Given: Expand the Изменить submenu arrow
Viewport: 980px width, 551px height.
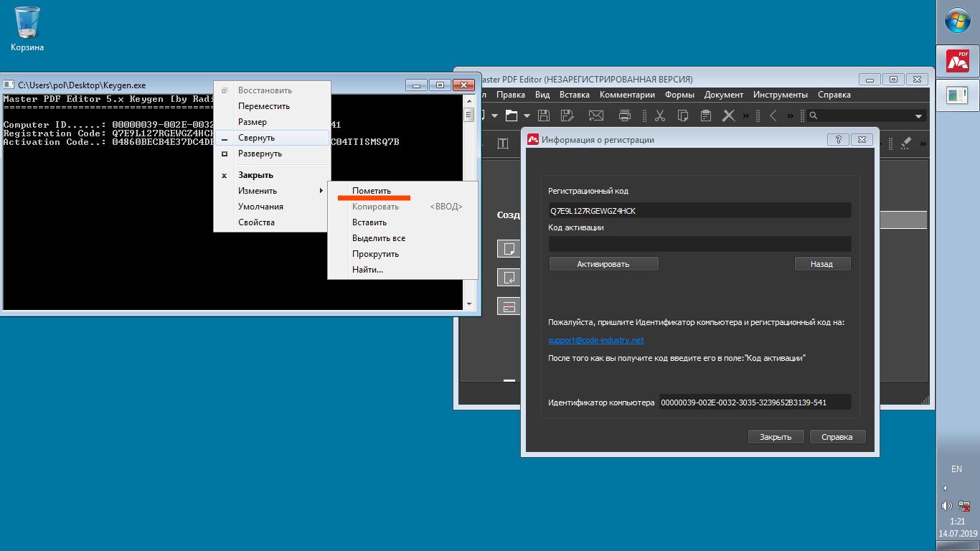Looking at the screenshot, I should [321, 191].
